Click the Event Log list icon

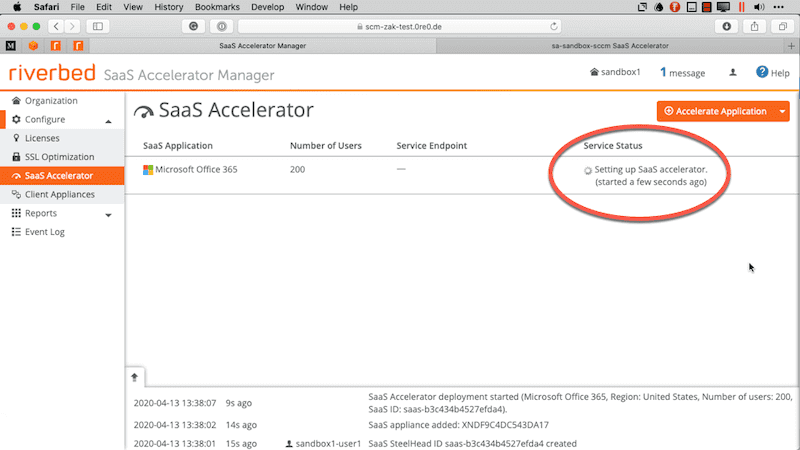pyautogui.click(x=16, y=232)
